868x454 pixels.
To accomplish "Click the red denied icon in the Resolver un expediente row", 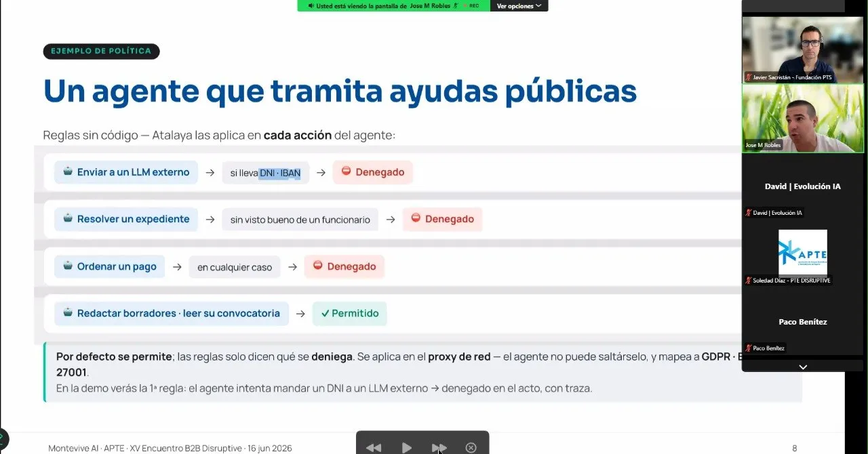I will [416, 219].
